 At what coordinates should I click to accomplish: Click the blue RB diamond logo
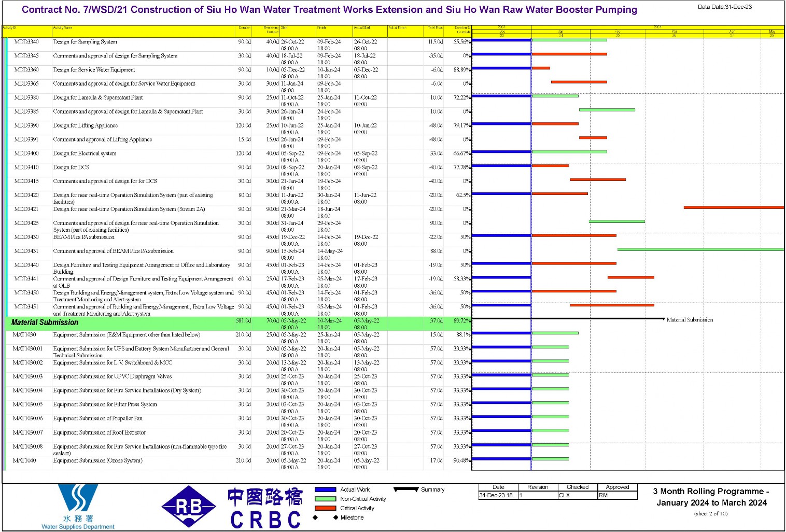188,507
